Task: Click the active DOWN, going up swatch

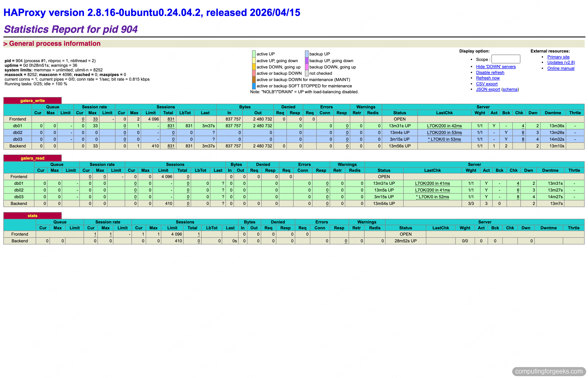Action: 254,67
